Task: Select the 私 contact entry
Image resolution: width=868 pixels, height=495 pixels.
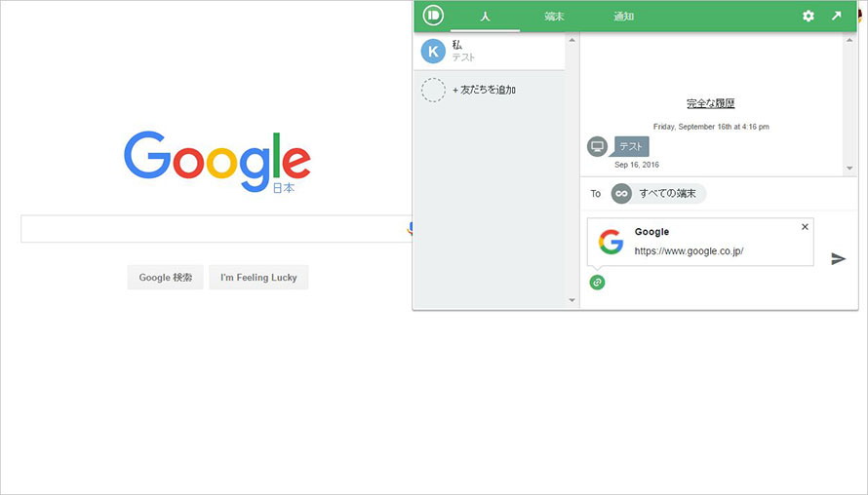Action: pyautogui.click(x=490, y=52)
